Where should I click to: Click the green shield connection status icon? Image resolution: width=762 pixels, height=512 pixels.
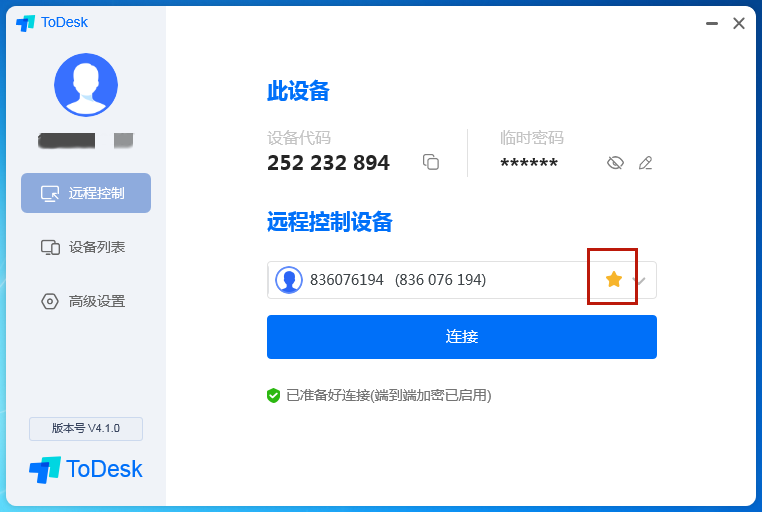point(274,395)
